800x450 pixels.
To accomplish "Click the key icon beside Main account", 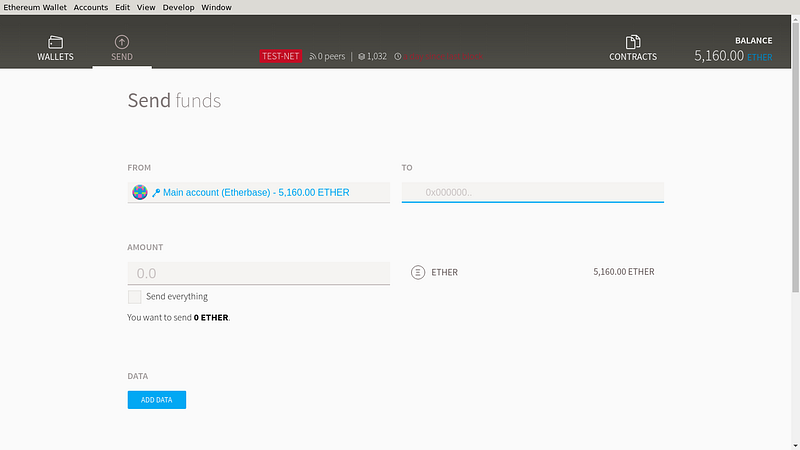I will [156, 193].
